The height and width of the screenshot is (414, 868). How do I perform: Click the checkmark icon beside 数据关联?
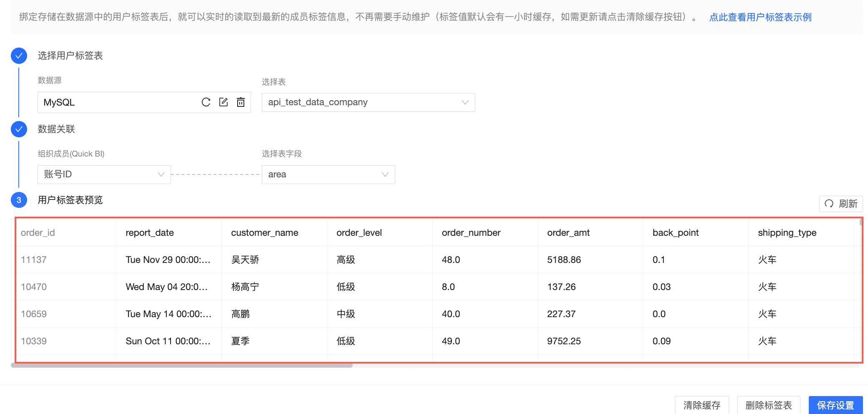[x=18, y=129]
